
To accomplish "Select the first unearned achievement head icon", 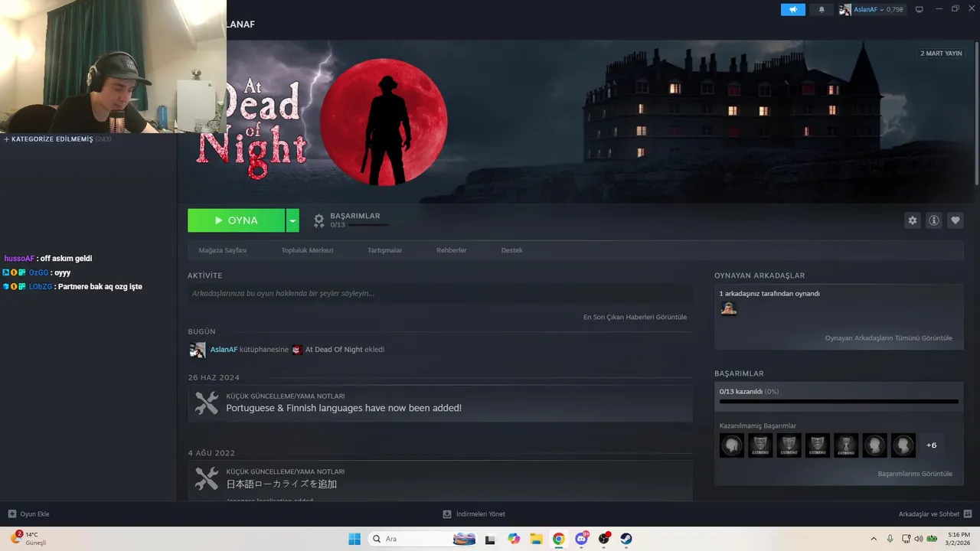I will coord(731,445).
